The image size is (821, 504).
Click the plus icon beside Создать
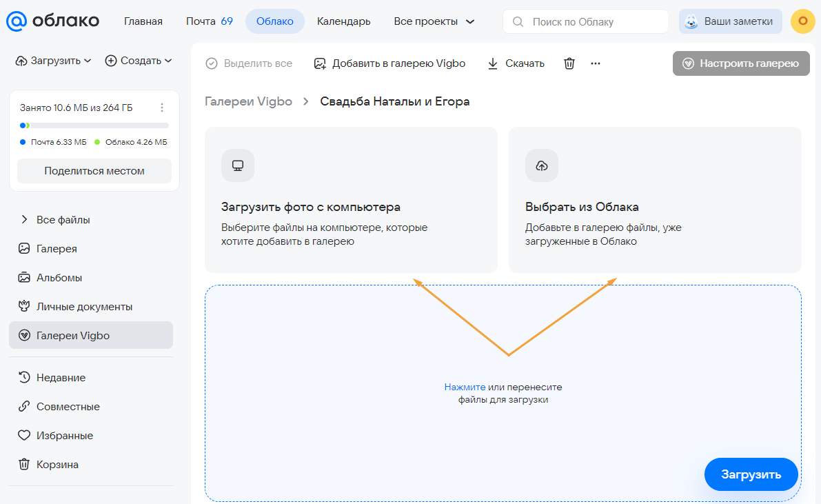click(110, 61)
